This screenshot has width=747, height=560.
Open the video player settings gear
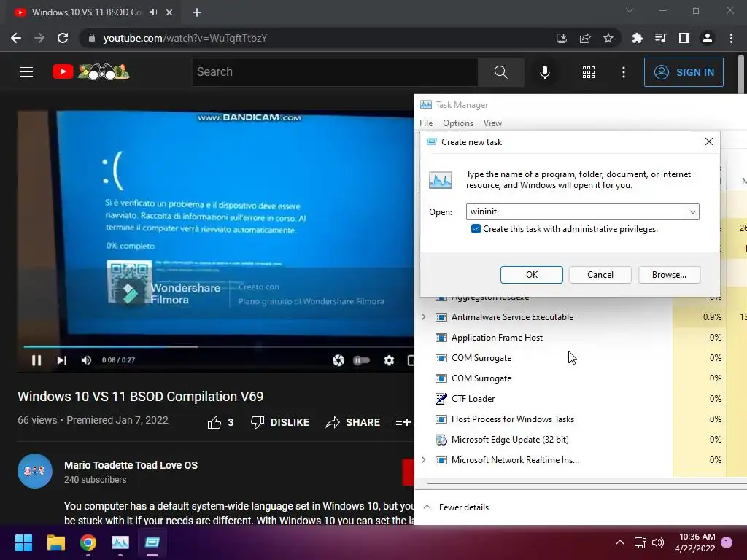(x=390, y=360)
